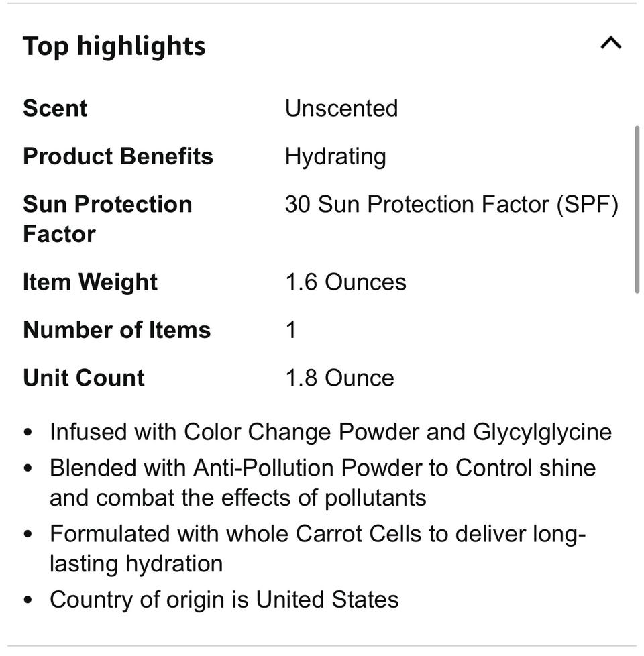This screenshot has width=644, height=656.
Task: Click the 30 Sun Protection Factor (SPF) value
Action: click(x=451, y=204)
